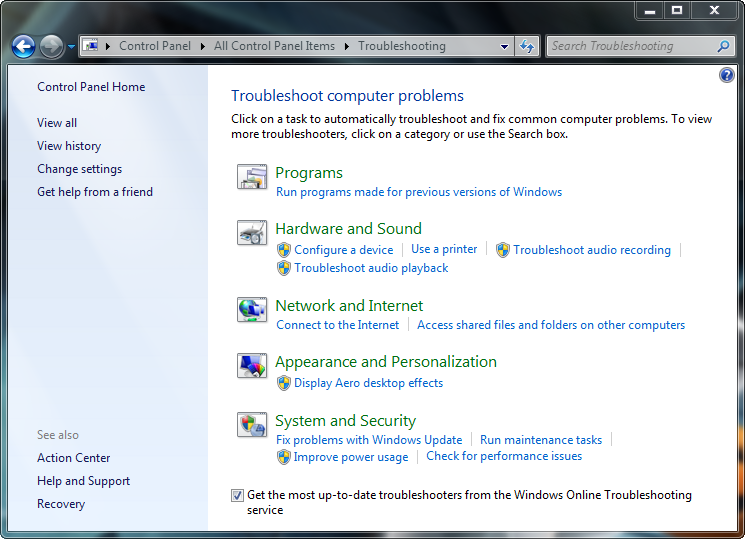The width and height of the screenshot is (745, 539).
Task: Launch Improve power usage troubleshooter
Action: pyautogui.click(x=351, y=457)
